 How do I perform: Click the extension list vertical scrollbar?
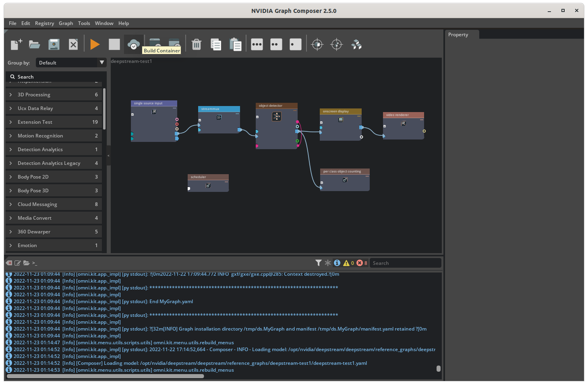tap(104, 109)
